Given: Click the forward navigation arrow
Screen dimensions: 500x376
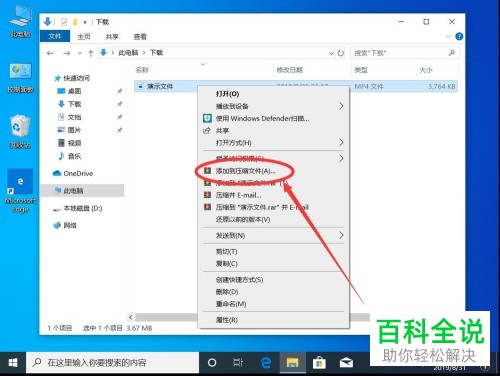Looking at the screenshot, I should point(67,53).
